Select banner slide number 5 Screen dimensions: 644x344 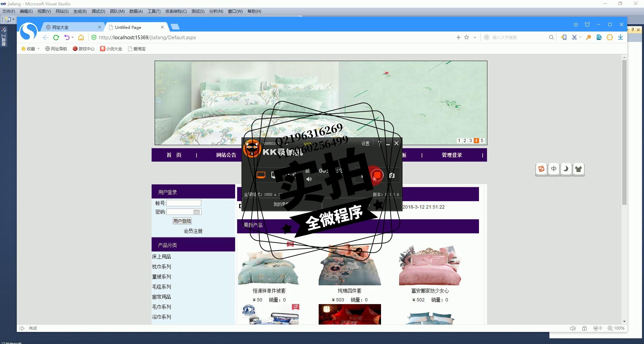tap(482, 140)
